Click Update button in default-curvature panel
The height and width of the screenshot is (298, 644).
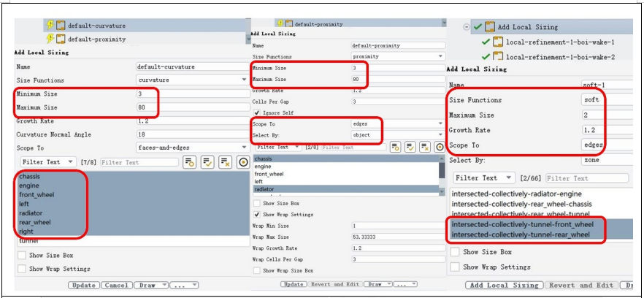pyautogui.click(x=84, y=286)
